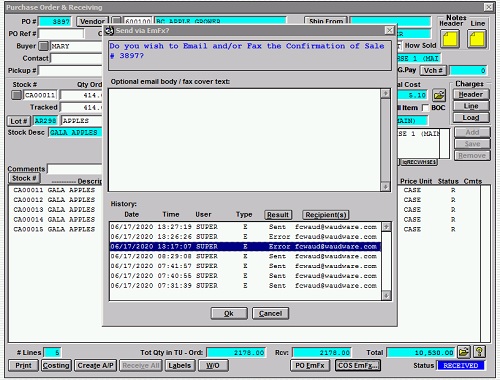Click the Ship From button
This screenshot has height=380, width=500.
[326, 21]
